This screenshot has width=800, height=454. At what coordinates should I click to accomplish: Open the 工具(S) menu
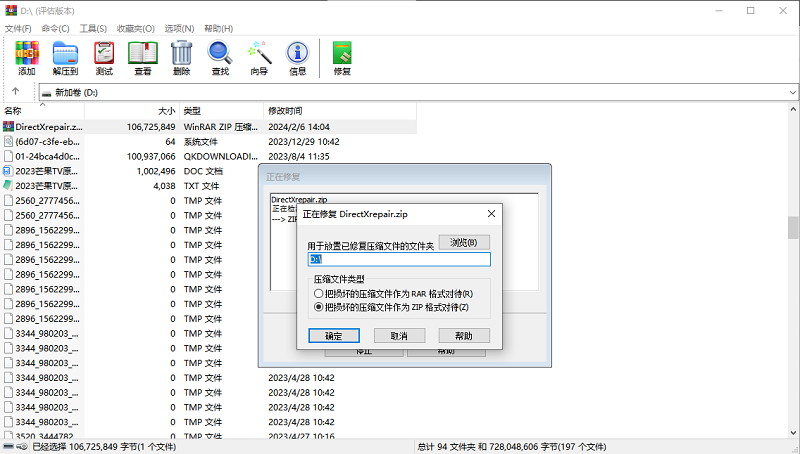pyautogui.click(x=93, y=28)
